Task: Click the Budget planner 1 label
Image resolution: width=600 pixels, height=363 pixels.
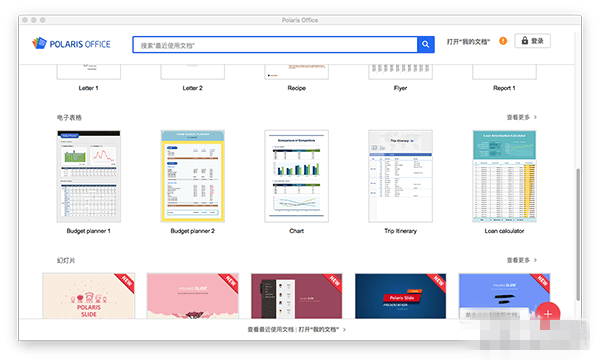Action: pos(88,231)
